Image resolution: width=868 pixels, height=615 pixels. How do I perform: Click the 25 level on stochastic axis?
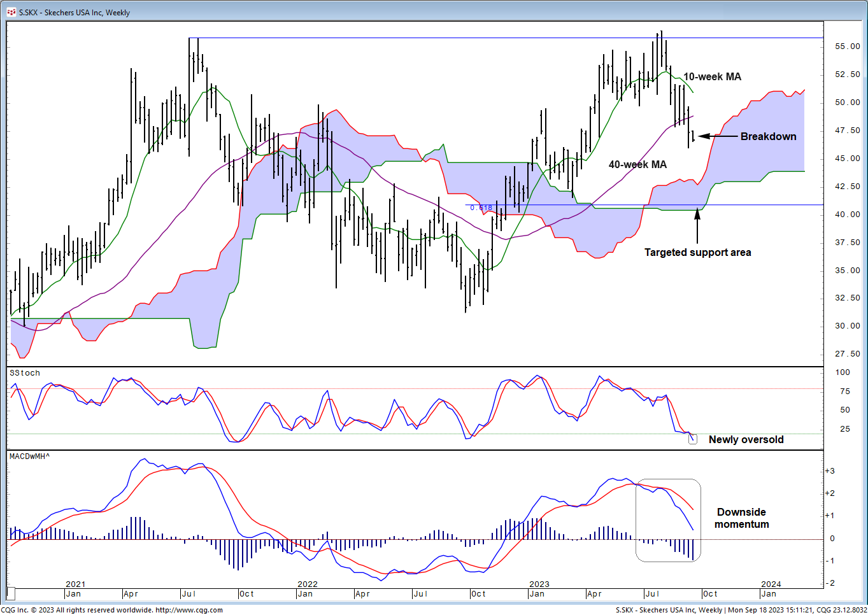(845, 429)
